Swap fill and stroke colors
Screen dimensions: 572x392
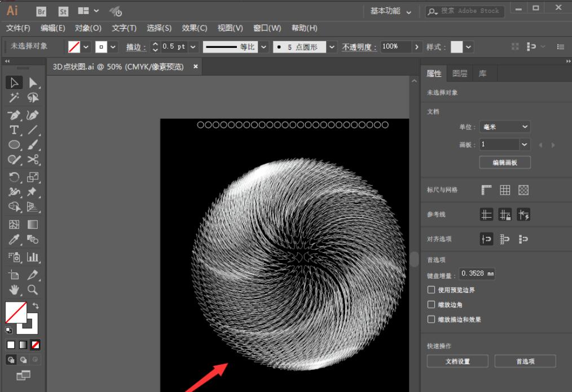pos(36,306)
